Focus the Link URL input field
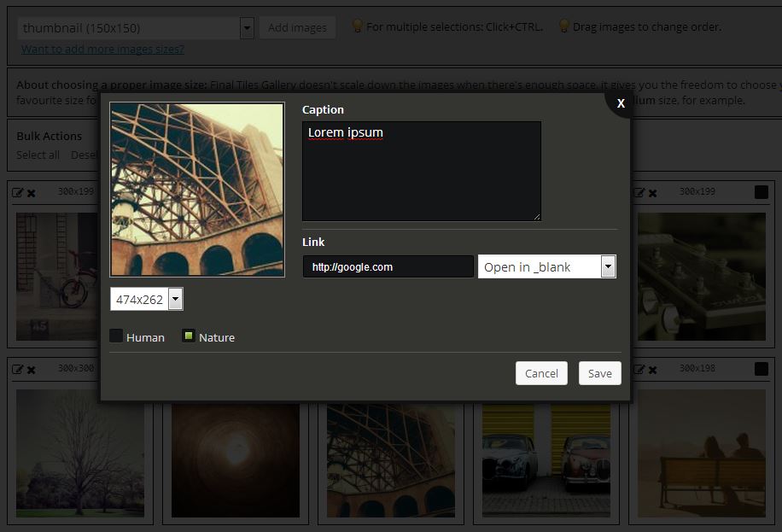This screenshot has width=782, height=532. click(x=388, y=266)
